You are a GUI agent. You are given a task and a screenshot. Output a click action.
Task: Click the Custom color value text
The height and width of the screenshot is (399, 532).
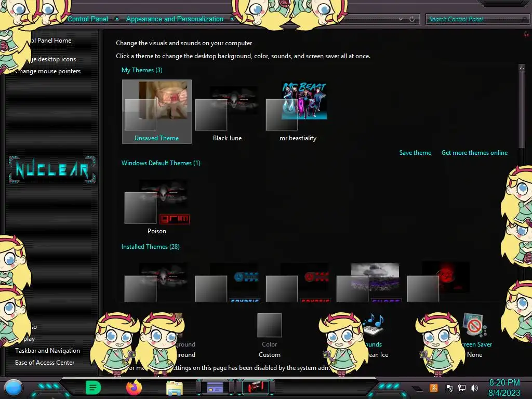click(270, 354)
